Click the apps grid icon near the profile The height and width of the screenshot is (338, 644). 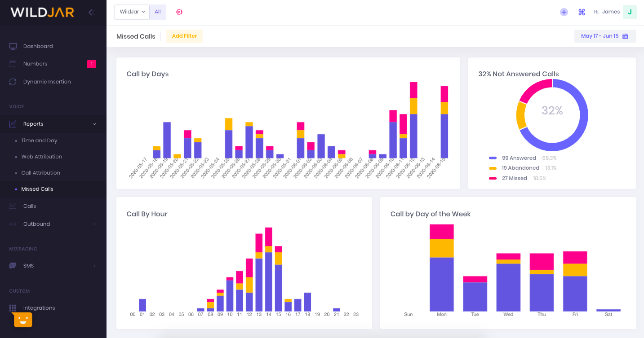[582, 12]
